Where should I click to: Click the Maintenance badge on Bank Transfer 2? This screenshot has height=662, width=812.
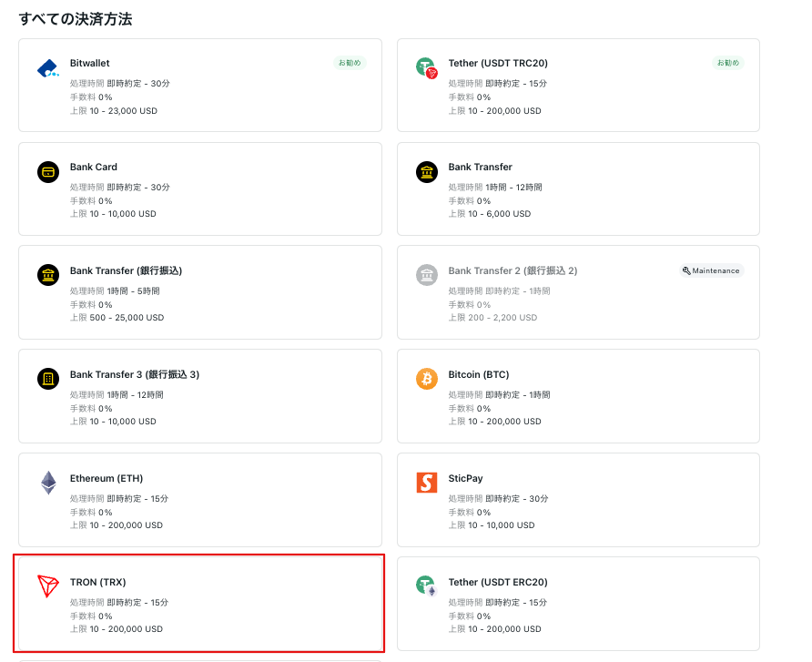point(712,270)
